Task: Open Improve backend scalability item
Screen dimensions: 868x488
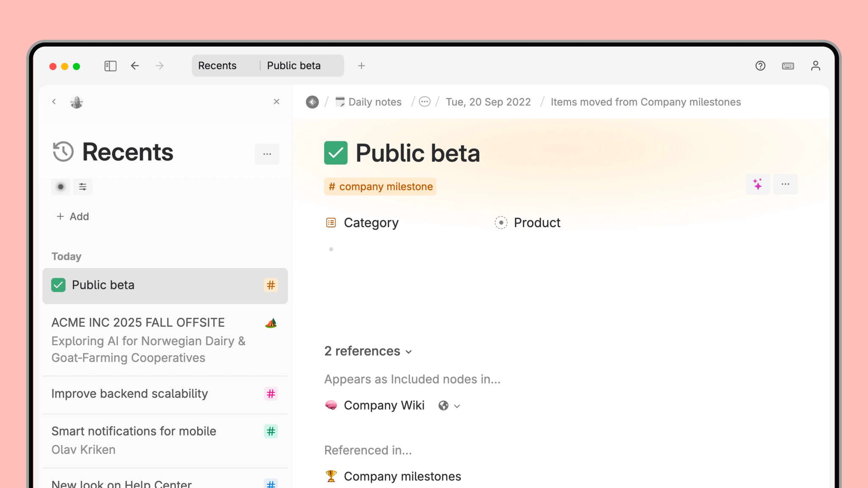Action: coord(130,394)
